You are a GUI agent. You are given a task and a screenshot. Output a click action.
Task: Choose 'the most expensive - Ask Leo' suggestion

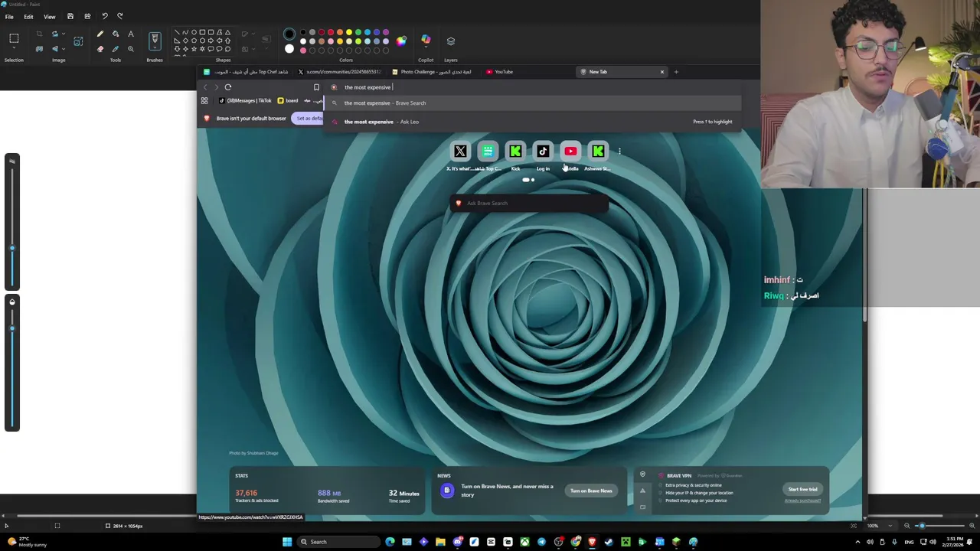532,122
